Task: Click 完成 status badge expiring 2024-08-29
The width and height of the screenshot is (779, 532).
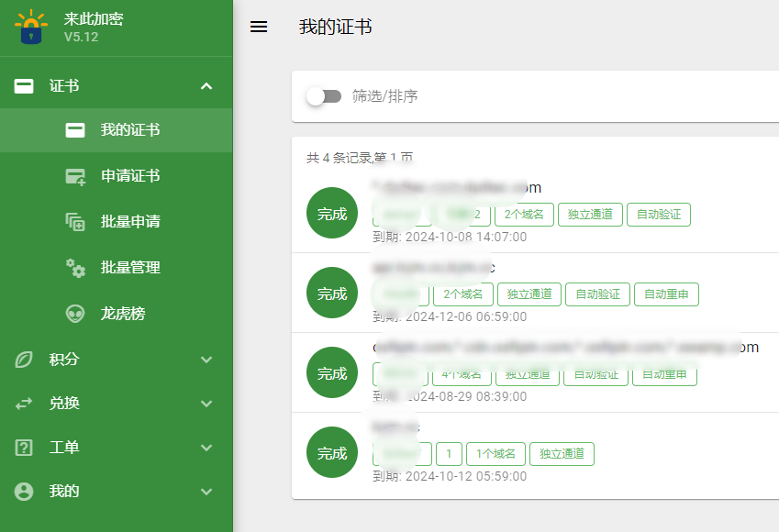Action: [x=332, y=372]
